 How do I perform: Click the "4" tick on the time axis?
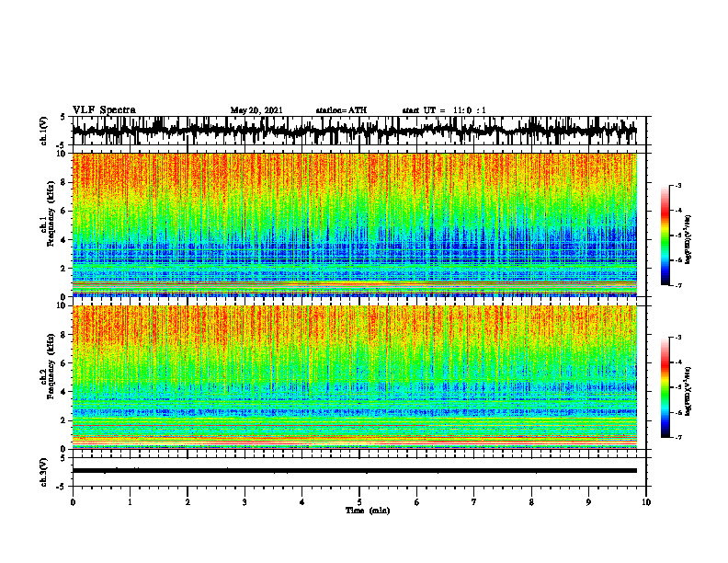point(302,502)
